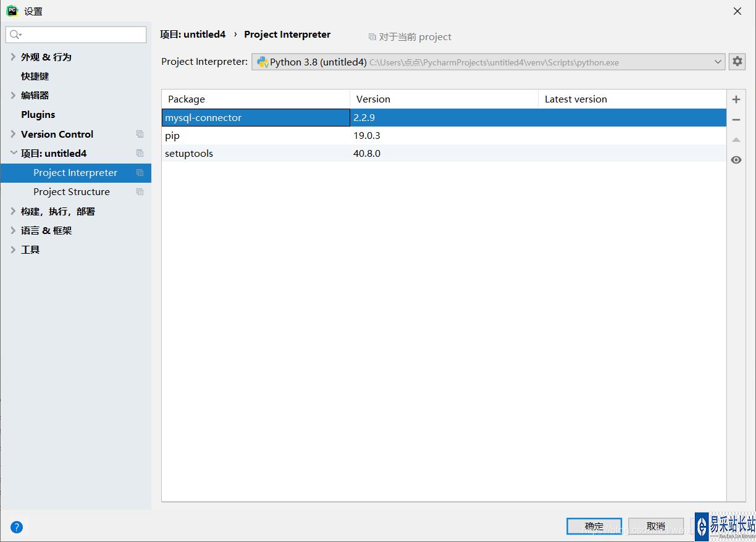Image resolution: width=756 pixels, height=542 pixels.
Task: Click the search magnifier icon
Action: [15, 35]
